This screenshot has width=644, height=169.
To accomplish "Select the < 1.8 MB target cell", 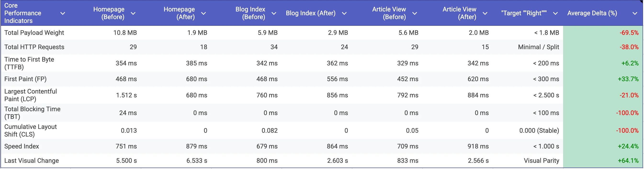I will coord(547,33).
